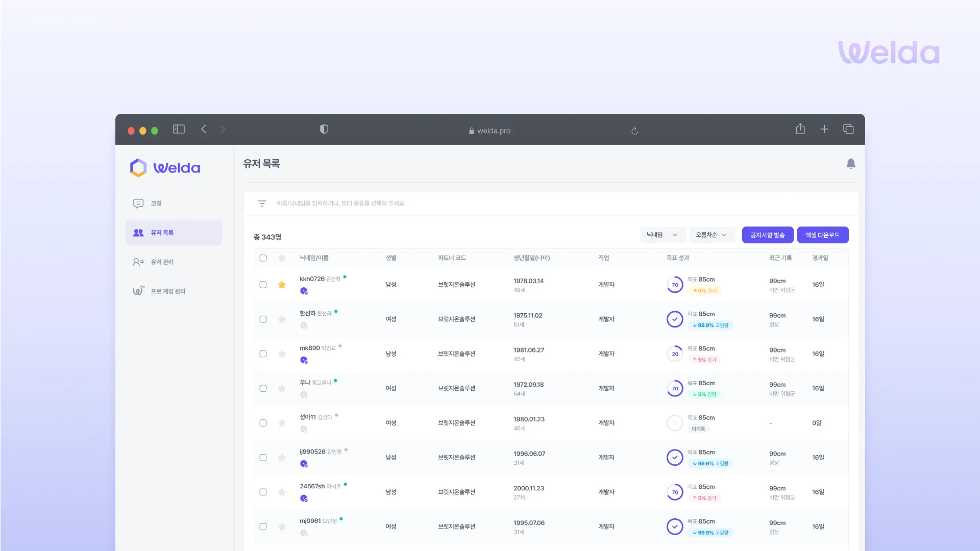Click the 0% 유지 tag in kkh0726 row

[x=704, y=291]
